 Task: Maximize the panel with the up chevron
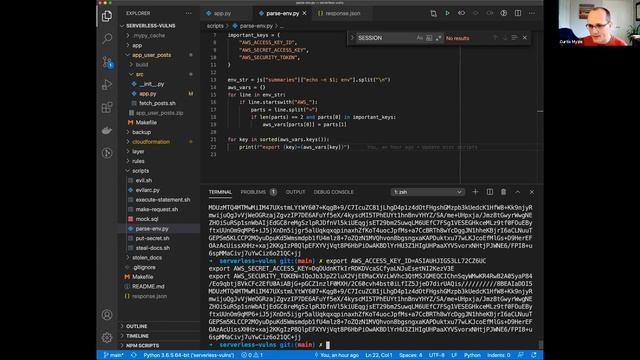[x=518, y=192]
